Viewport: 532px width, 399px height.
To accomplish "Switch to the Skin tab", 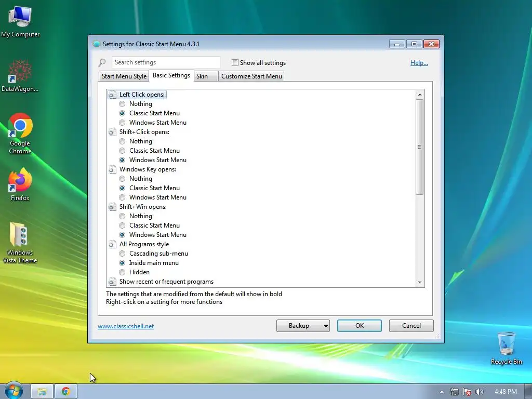I will 206,76.
